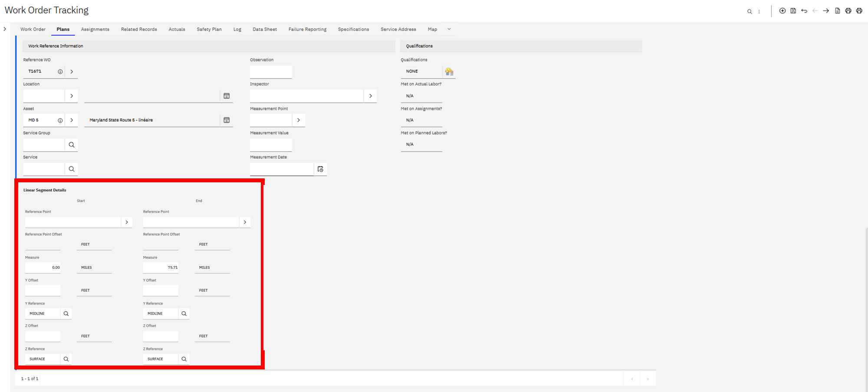Open long description icon beside Maryland State Route 5

click(227, 120)
